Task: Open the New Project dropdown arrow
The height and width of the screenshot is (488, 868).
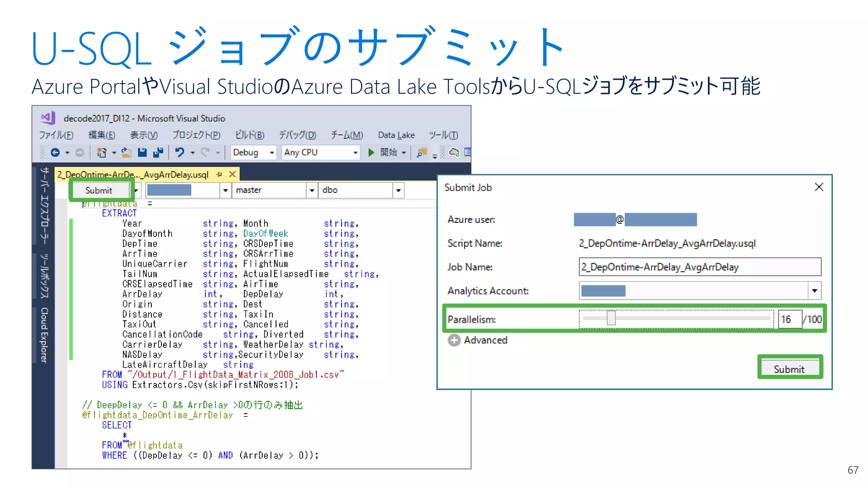Action: pos(114,153)
